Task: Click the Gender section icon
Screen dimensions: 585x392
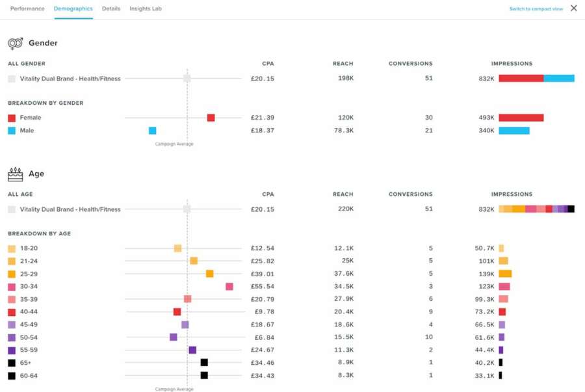Action: click(15, 44)
